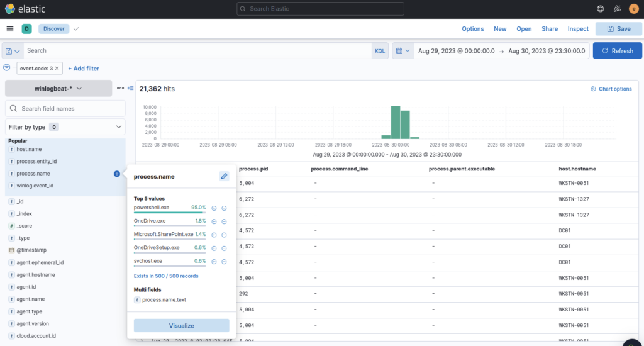This screenshot has width=644, height=346.
Task: Collapse the fields sidebar
Action: [x=131, y=88]
